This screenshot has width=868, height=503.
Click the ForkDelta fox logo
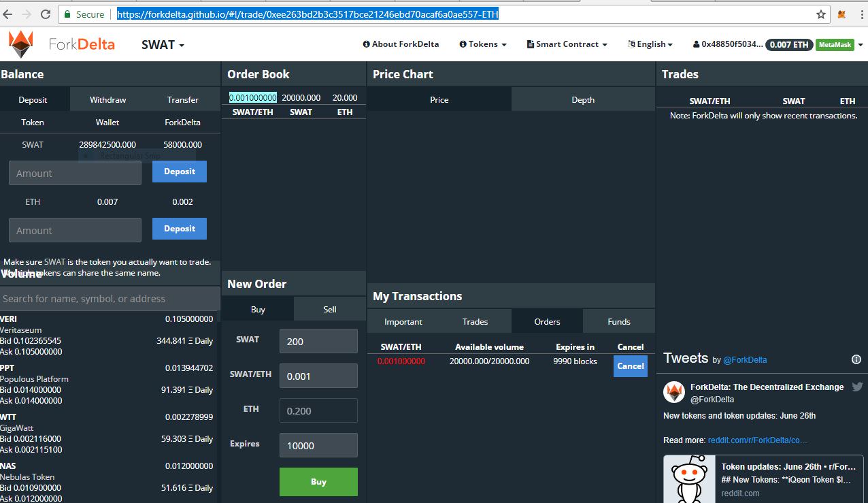pos(21,44)
